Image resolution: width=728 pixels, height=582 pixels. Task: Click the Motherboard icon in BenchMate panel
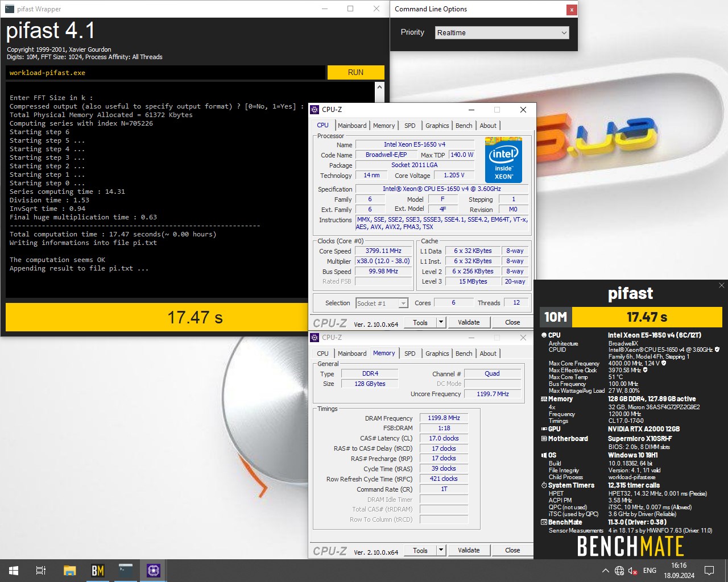click(544, 439)
